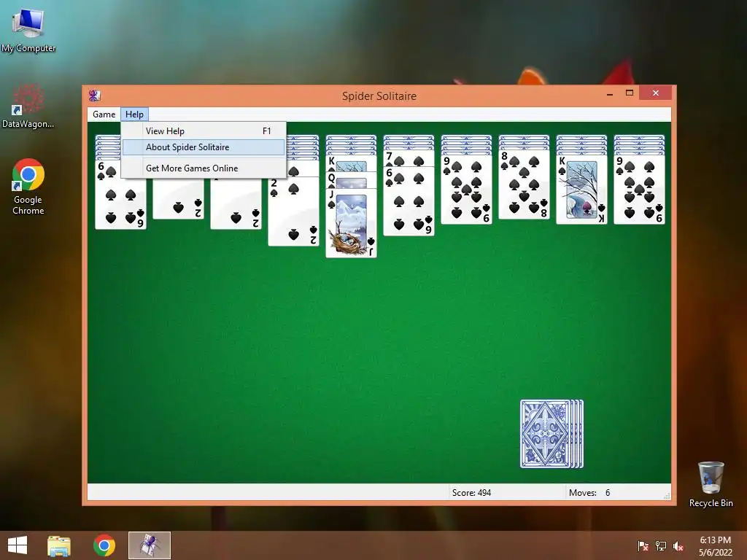Select the 2 of spades in fourth column
Viewport: 747px width, 560px height.
[293, 212]
